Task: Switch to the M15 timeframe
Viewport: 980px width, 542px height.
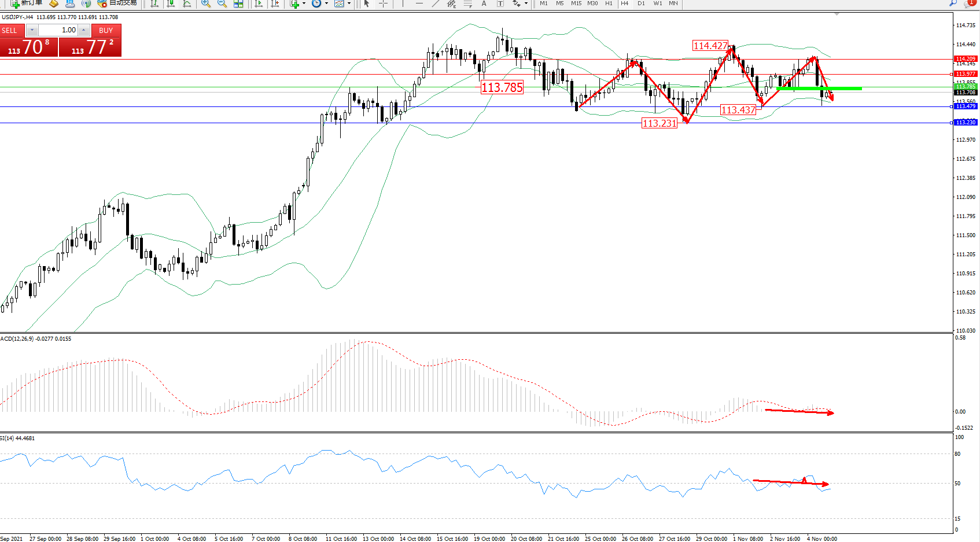Action: point(576,3)
